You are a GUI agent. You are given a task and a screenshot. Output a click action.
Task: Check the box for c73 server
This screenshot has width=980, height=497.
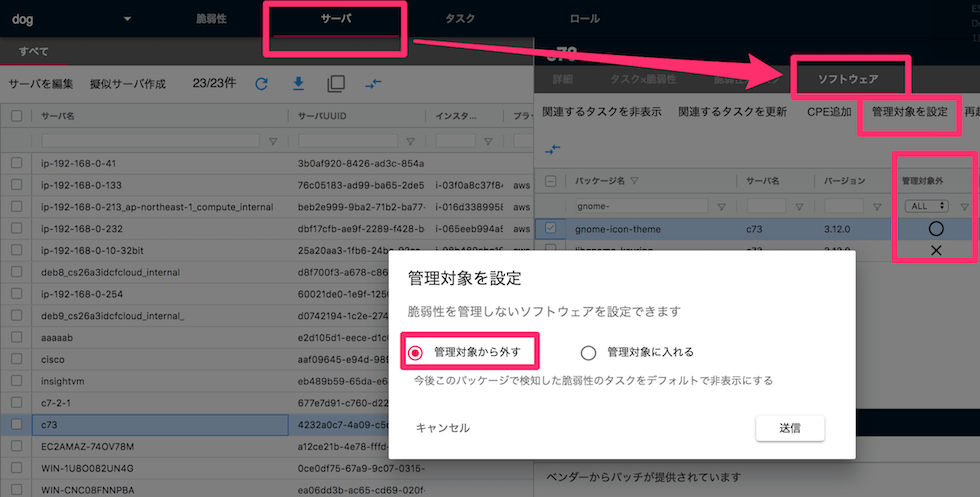tap(17, 424)
